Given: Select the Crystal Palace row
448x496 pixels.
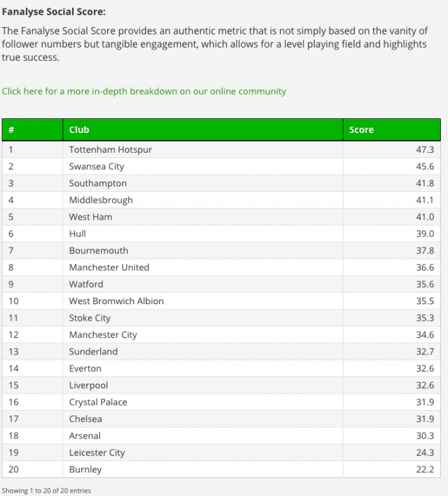Looking at the screenshot, I should coord(221,402).
